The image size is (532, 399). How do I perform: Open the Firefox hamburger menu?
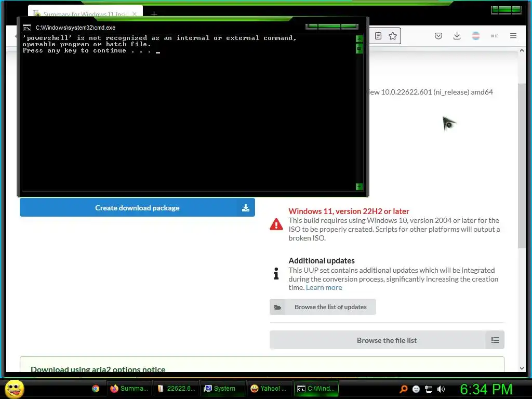click(x=513, y=36)
